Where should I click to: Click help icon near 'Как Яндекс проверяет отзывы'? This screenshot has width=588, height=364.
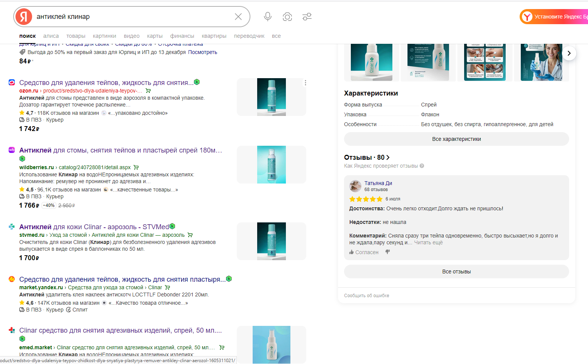coord(422,166)
